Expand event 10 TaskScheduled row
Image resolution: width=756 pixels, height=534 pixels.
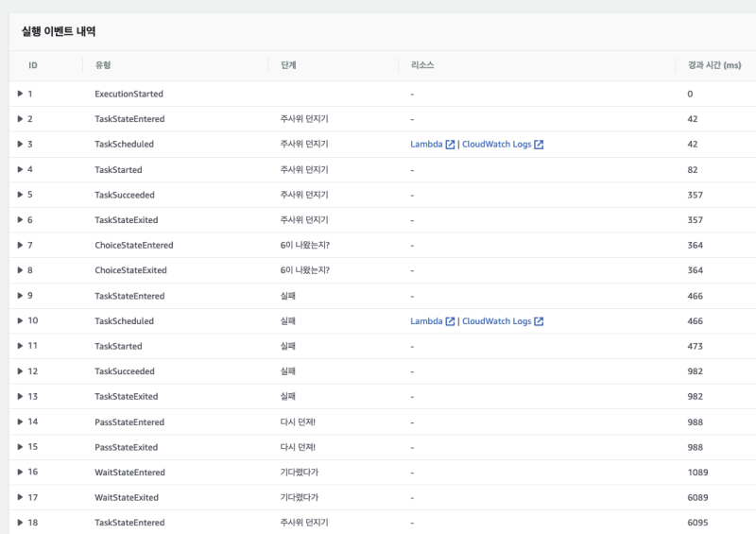coord(20,321)
